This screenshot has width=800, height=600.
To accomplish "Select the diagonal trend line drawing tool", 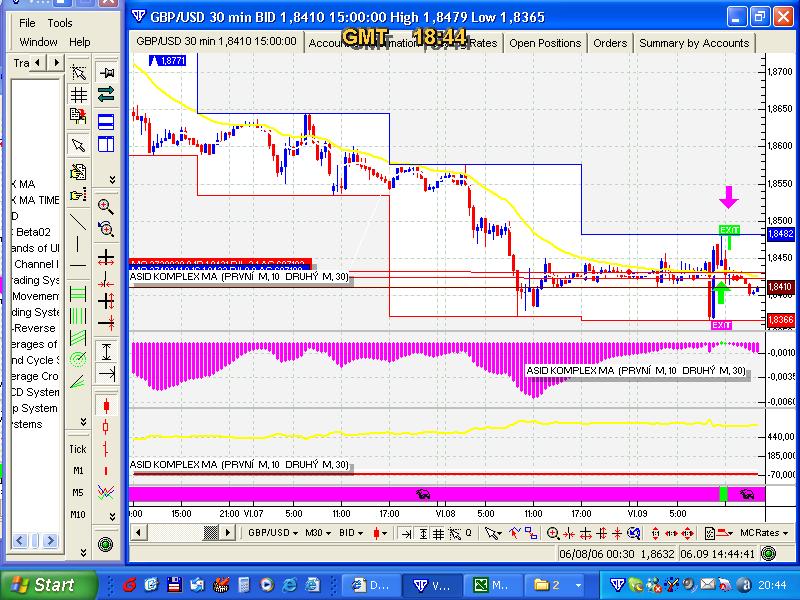I will pyautogui.click(x=78, y=220).
